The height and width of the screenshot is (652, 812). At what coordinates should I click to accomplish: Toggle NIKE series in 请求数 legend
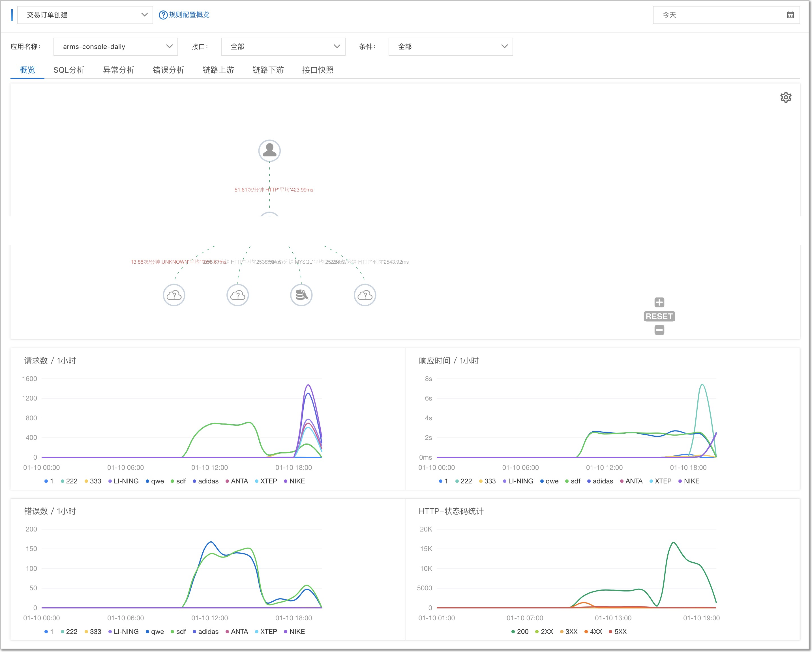(x=294, y=481)
